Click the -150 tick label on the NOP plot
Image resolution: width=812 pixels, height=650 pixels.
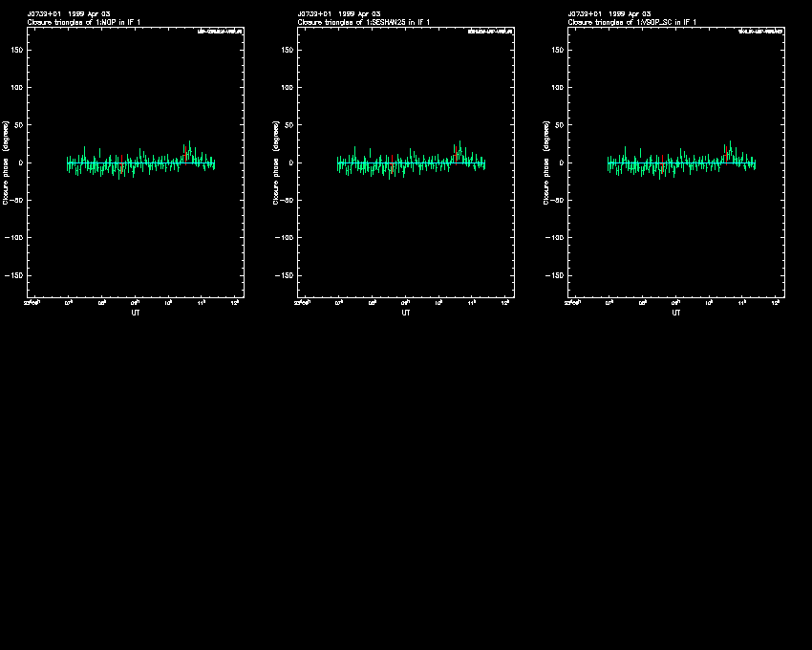click(x=14, y=275)
